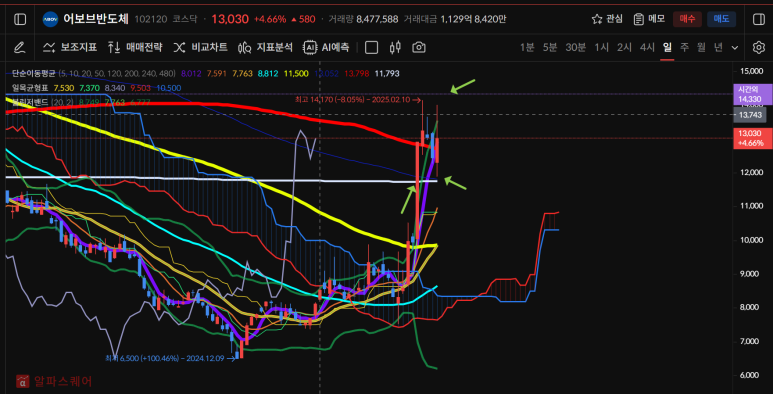
Task: Switch to 4시 timeframe
Action: click(x=647, y=47)
